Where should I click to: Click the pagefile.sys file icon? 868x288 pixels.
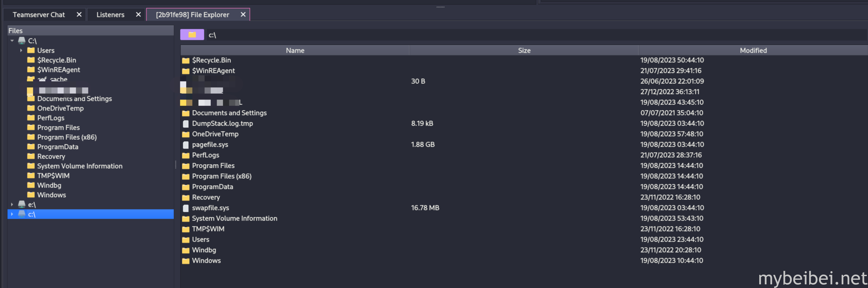tap(186, 145)
